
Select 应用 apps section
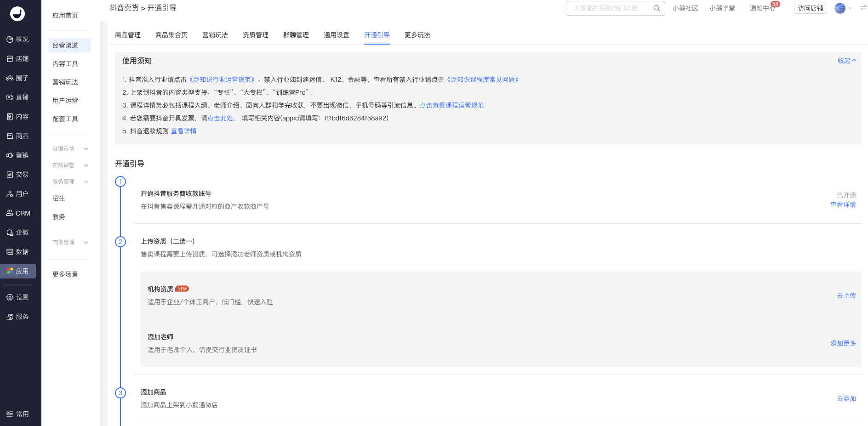click(18, 271)
